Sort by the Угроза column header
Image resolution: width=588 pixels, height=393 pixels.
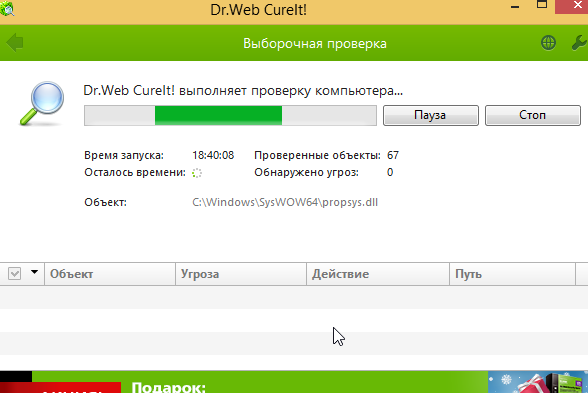241,274
